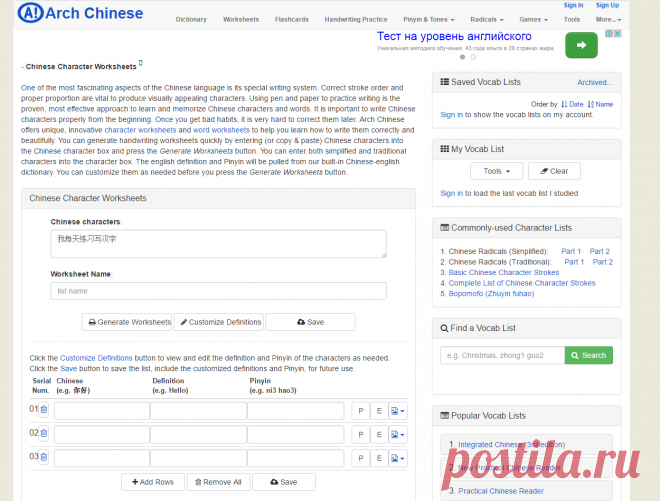The image size is (660, 501).
Task: Delete row 02 with its trash icon
Action: pos(44,433)
